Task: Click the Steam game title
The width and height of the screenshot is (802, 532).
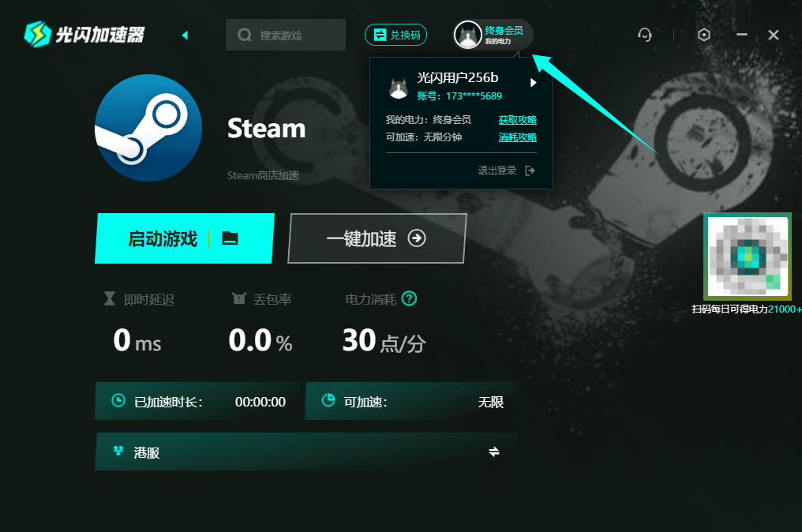Action: coord(266,128)
